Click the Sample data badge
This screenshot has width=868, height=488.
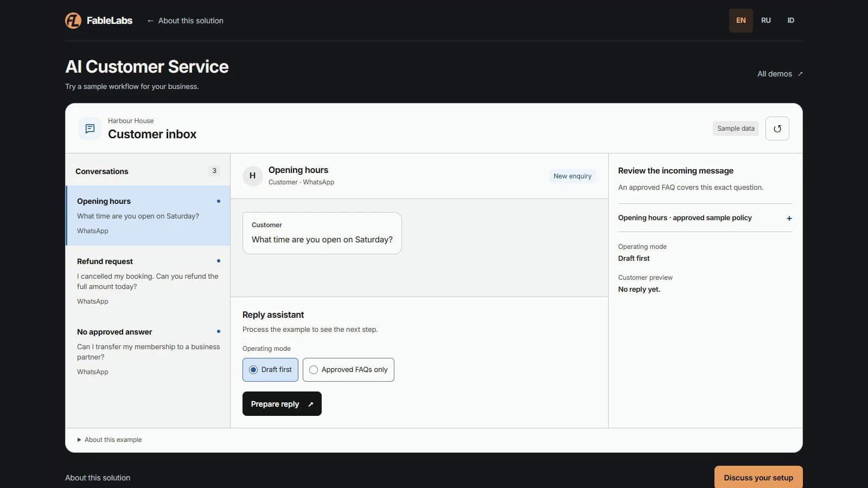pyautogui.click(x=736, y=129)
